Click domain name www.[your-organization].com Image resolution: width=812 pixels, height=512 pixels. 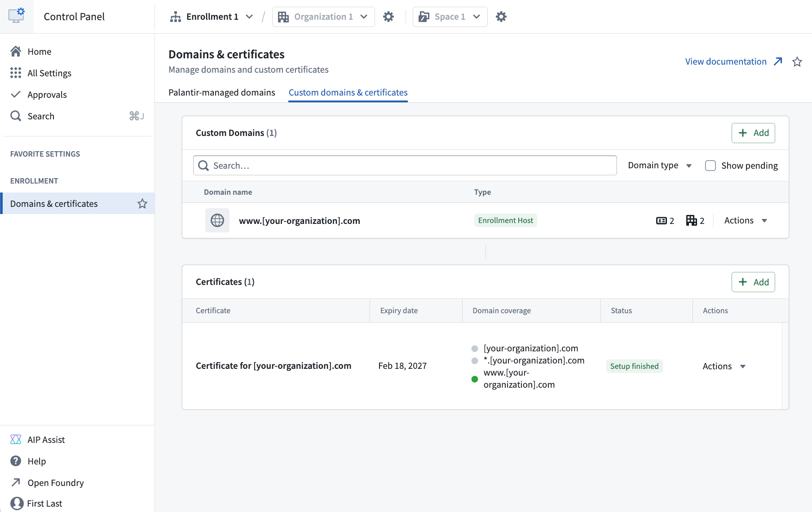pyautogui.click(x=300, y=221)
